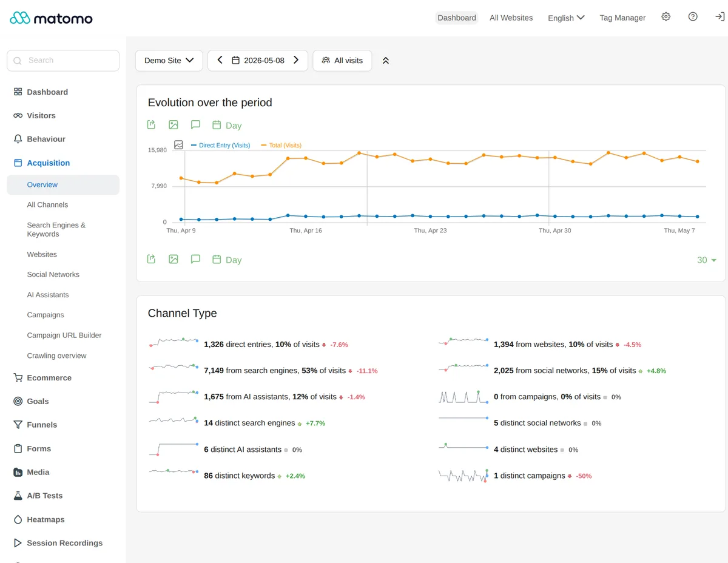Image resolution: width=728 pixels, height=563 pixels.
Task: Click '6 distinct AI assistants' metric text
Action: [243, 450]
